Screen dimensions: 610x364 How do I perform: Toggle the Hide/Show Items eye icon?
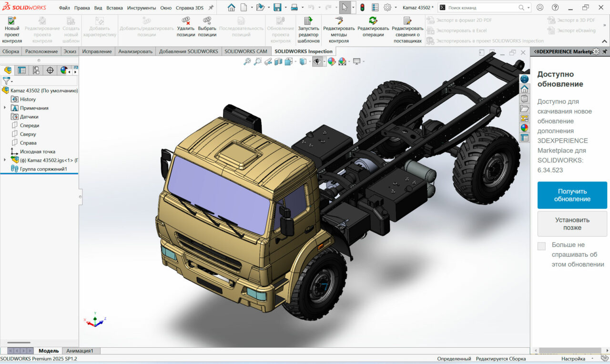click(x=317, y=61)
